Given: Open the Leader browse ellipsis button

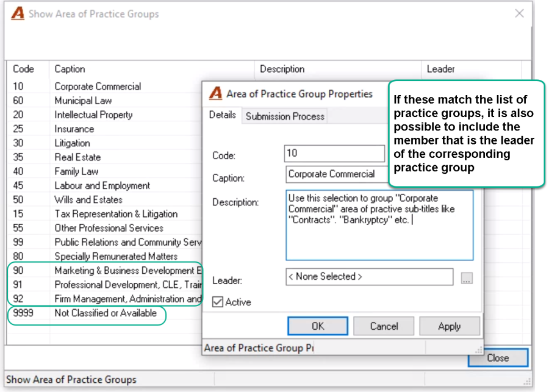Looking at the screenshot, I should click(x=467, y=278).
